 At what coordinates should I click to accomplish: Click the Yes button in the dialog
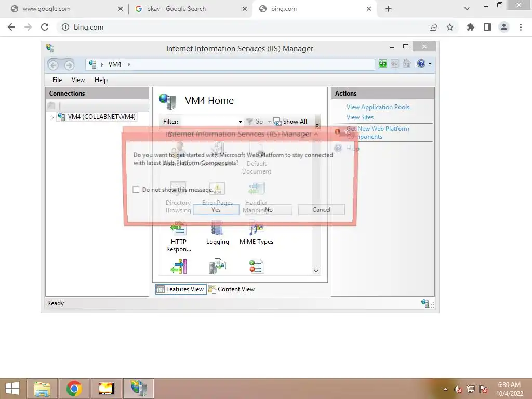tap(216, 210)
